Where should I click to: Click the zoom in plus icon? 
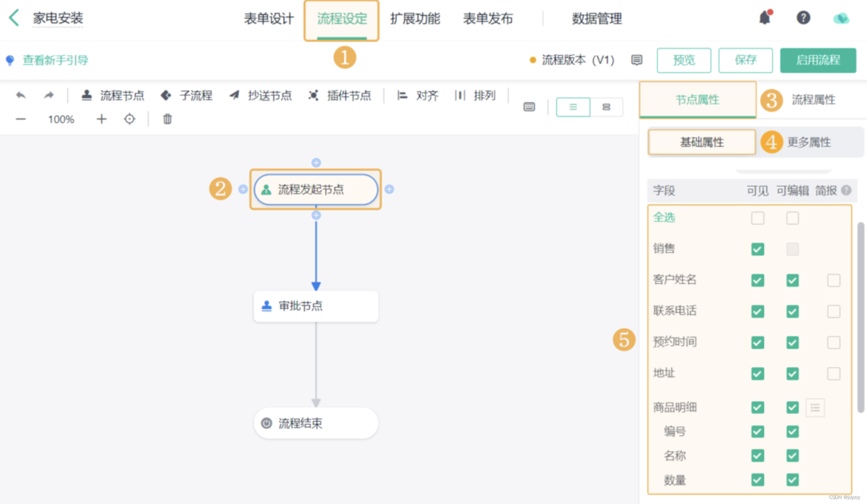102,119
